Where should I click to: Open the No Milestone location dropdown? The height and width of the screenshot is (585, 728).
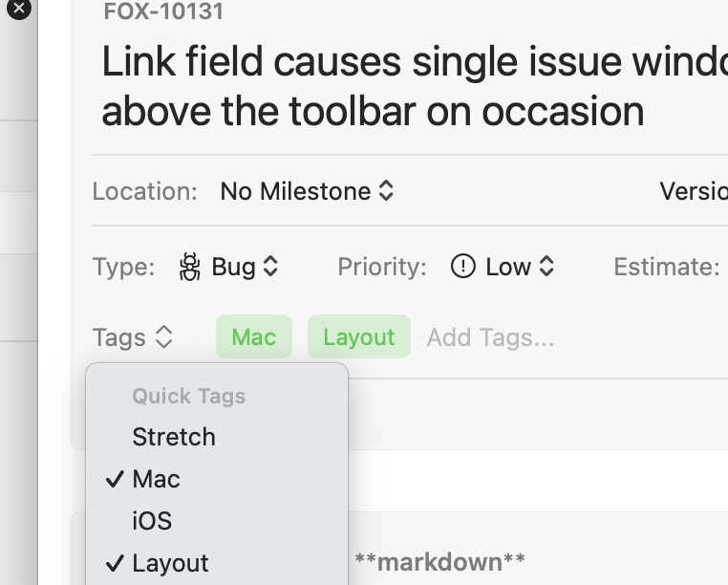point(306,191)
